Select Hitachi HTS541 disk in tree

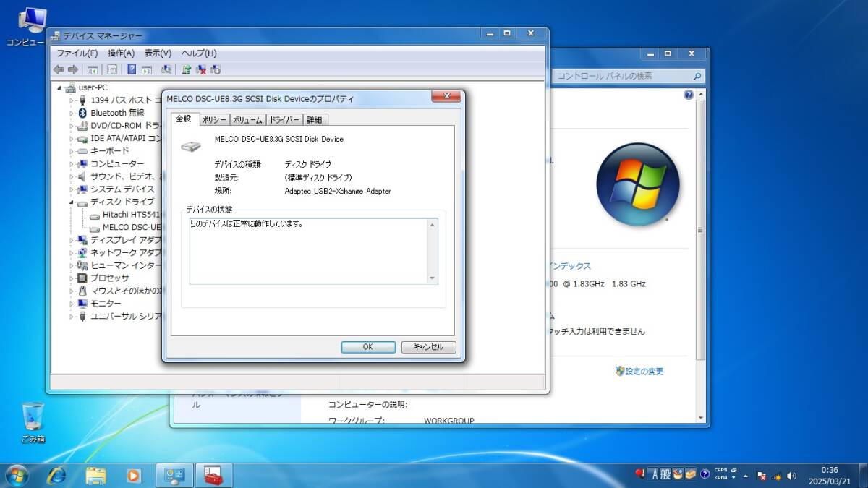[x=124, y=215]
